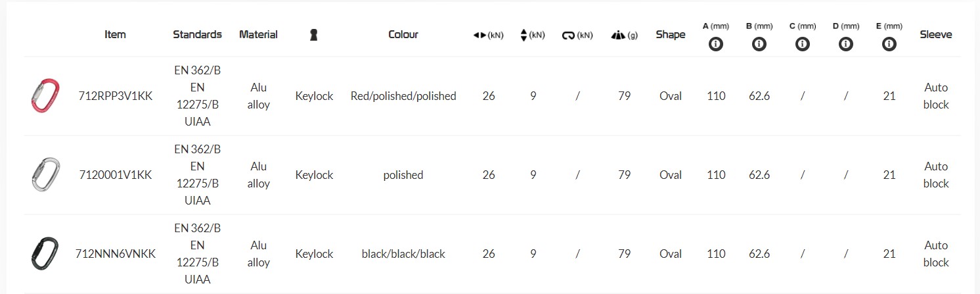Open the red carabiner thumbnail image

click(45, 96)
